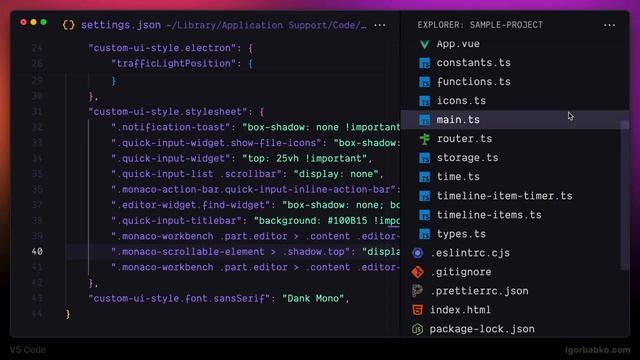Click the ESLint icon beside .eslintrc.cjs
Viewport: 640px width, 360px height.
[418, 253]
